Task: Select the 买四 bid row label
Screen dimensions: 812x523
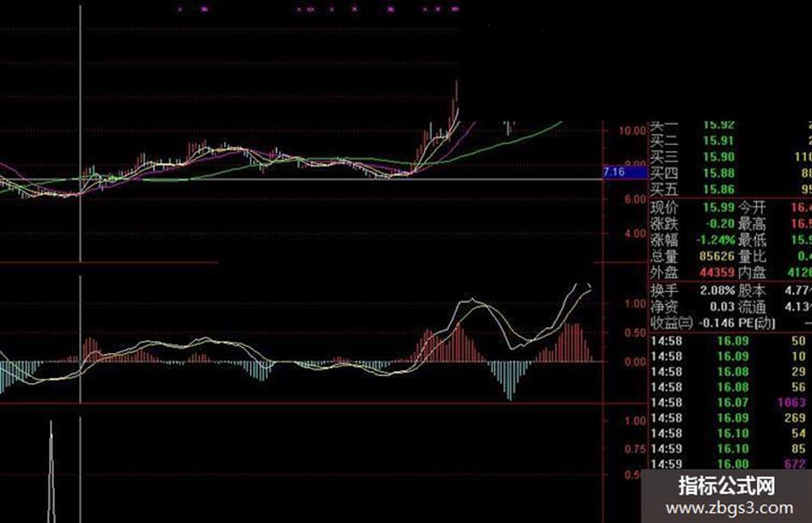Action: click(664, 173)
